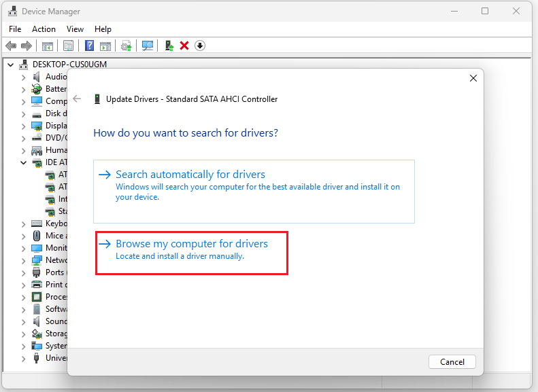Choose Search automatically for drivers
This screenshot has height=392, width=538.
click(254, 191)
